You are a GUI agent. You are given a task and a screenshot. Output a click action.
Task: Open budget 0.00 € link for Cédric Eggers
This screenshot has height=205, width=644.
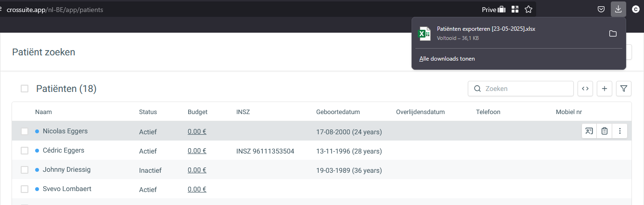[197, 151]
